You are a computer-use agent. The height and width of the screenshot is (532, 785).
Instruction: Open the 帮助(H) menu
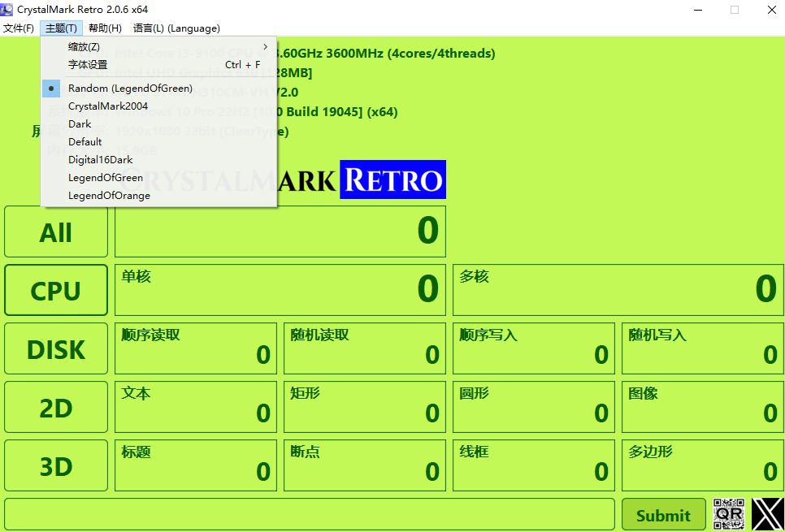pyautogui.click(x=105, y=28)
